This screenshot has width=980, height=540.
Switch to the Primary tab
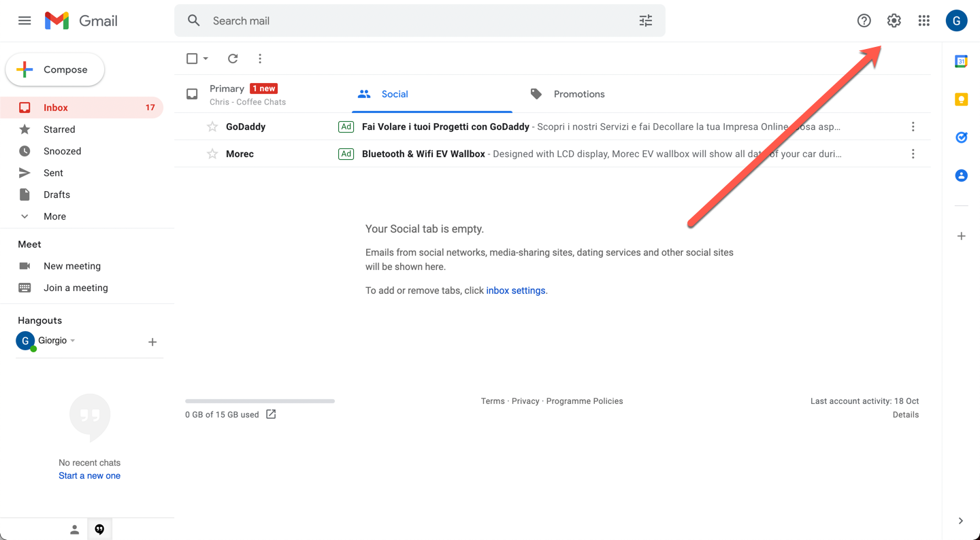point(263,94)
